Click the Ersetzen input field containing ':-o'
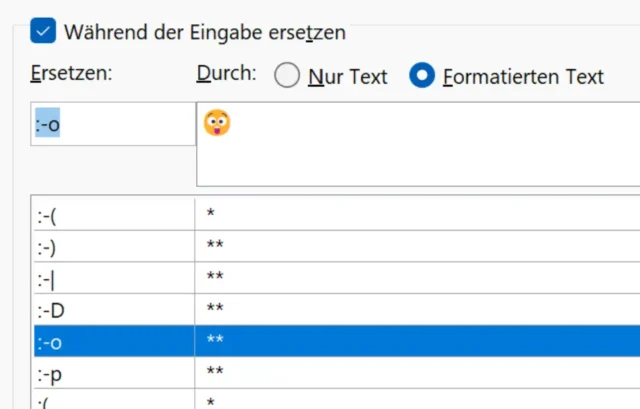This screenshot has width=640, height=409. tap(112, 124)
